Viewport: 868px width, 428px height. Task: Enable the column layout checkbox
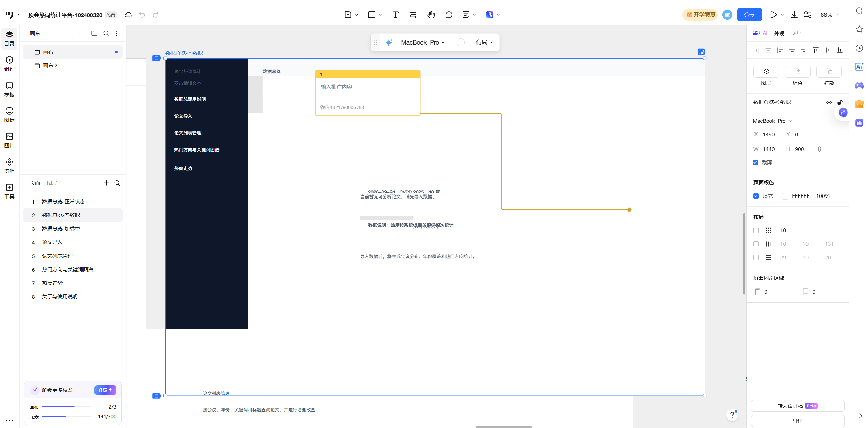point(756,244)
